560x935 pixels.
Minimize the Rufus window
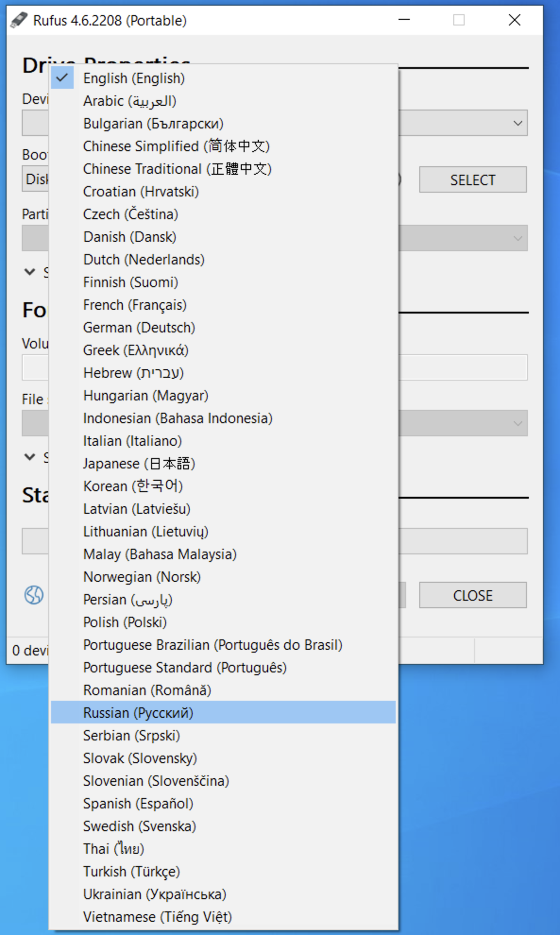404,20
